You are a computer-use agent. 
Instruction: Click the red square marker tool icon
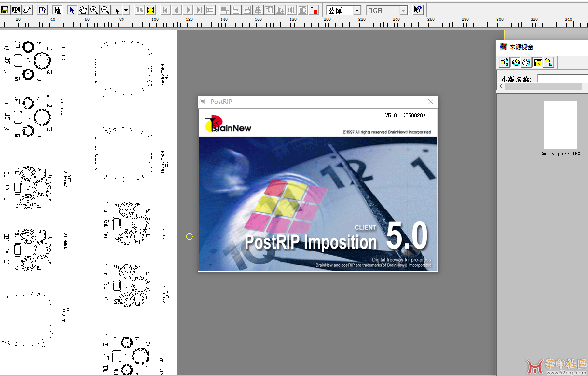314,10
